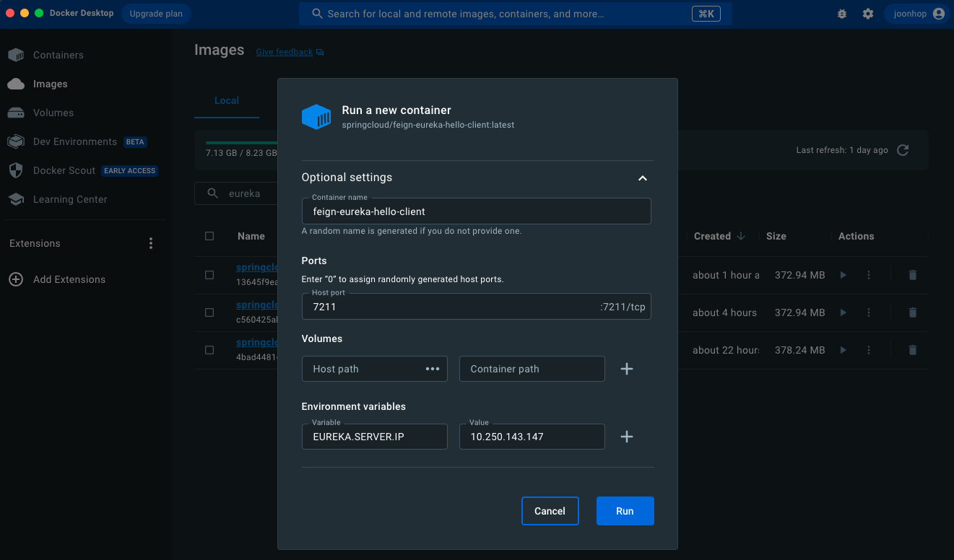Run the image created 22 hours ago
The height and width of the screenshot is (560, 954).
coord(843,350)
